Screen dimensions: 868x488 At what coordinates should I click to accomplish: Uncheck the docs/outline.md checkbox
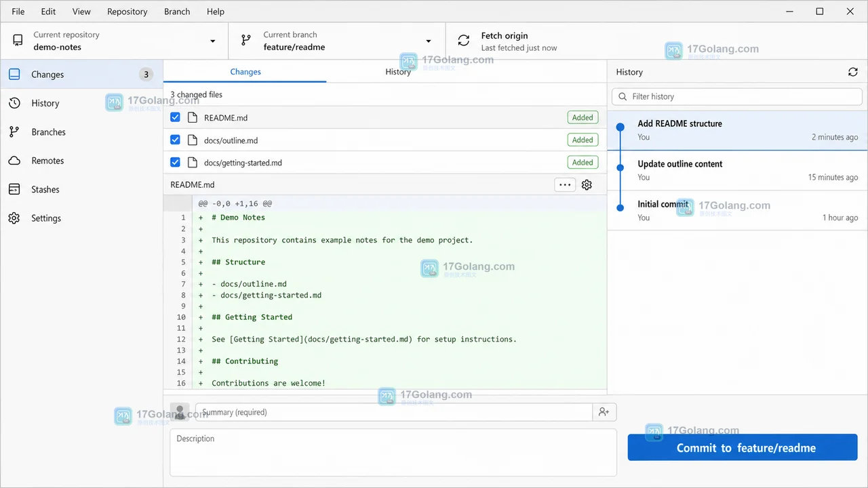[x=175, y=140]
